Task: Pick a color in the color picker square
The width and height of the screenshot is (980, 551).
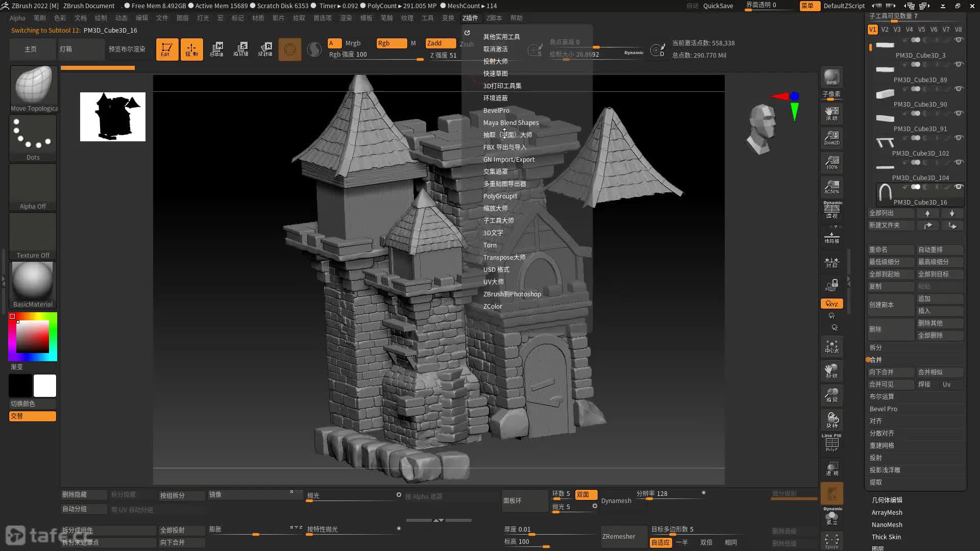Action: click(33, 337)
